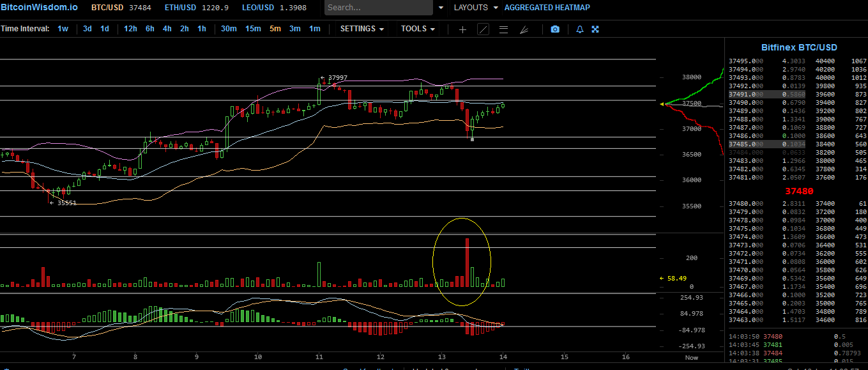Set the chart interval to 2h
This screenshot has width=868, height=370.
point(184,29)
